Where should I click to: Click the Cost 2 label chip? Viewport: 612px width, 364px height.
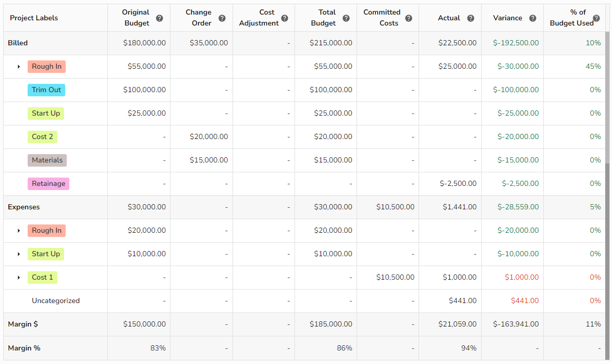[x=42, y=136]
